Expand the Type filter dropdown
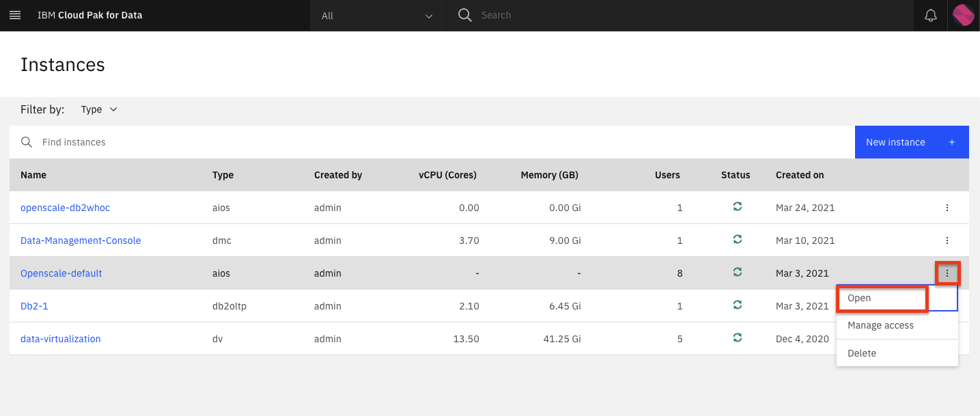 point(99,109)
